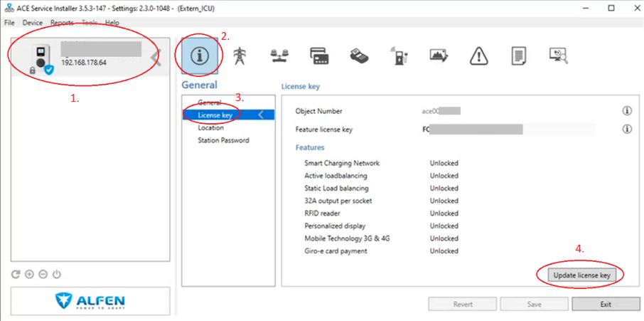Screen dimensions: 644x321
Task: Open the power grid pylon settings icon
Action: (239, 56)
